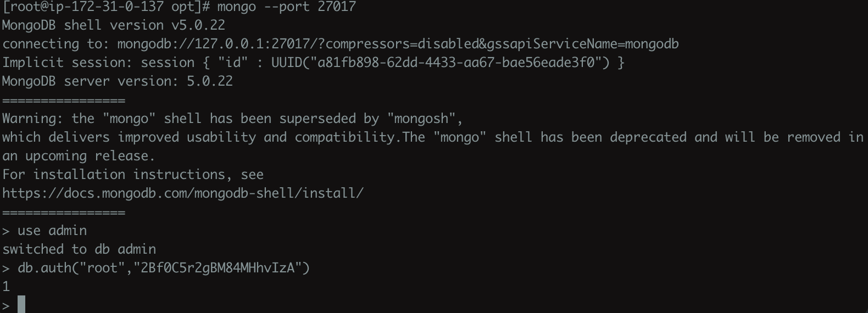
Task: Click the "MongoDB server version: 5.0.22" line
Action: point(117,81)
